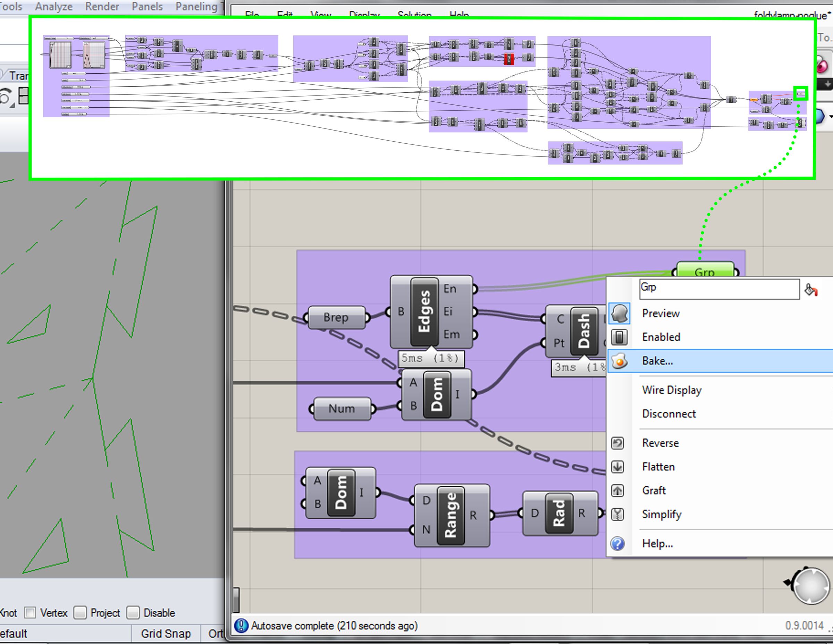Click the Reverse arrow icon in menu

(x=617, y=443)
